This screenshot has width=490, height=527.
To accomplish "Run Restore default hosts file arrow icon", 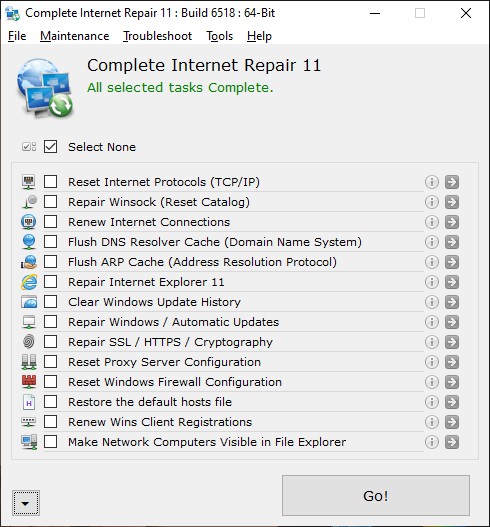I will click(452, 402).
